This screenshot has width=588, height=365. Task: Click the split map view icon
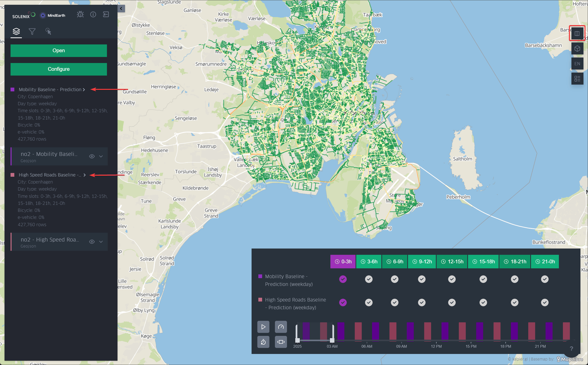point(577,33)
